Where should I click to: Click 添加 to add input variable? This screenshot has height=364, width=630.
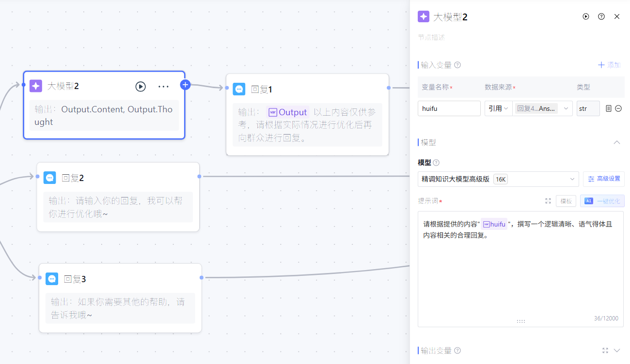[609, 65]
